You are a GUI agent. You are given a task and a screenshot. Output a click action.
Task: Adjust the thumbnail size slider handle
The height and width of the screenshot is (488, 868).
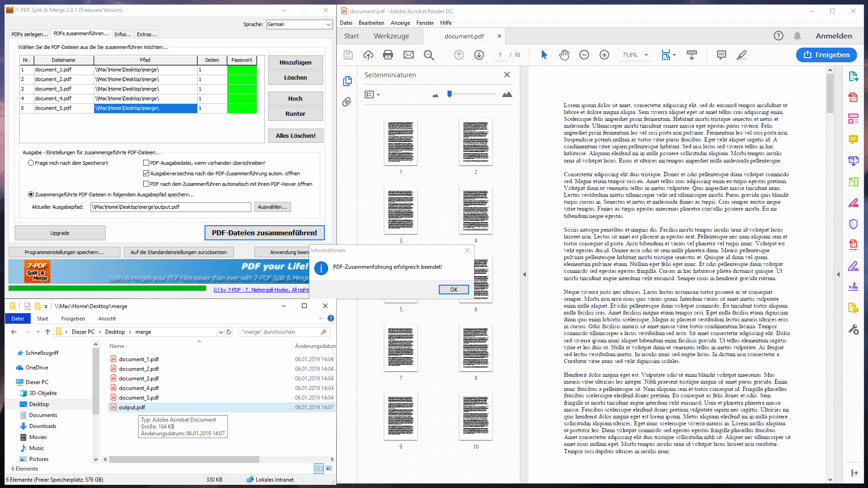(x=449, y=94)
